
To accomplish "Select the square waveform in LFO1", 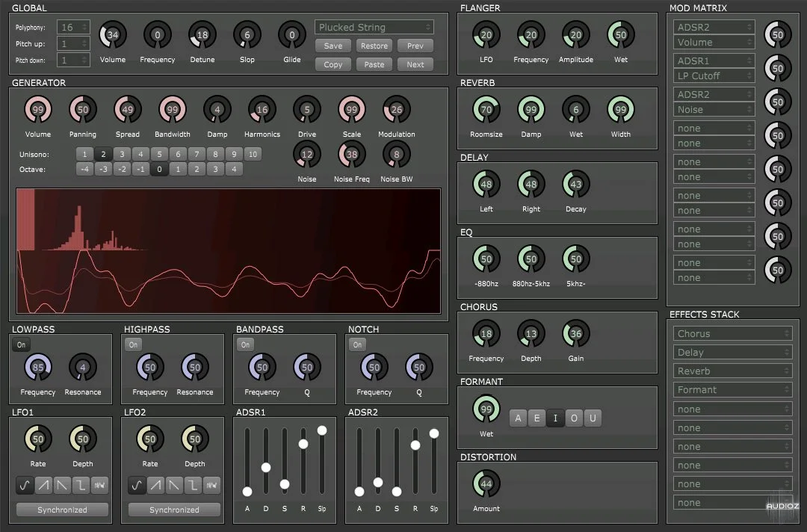I will coord(81,485).
